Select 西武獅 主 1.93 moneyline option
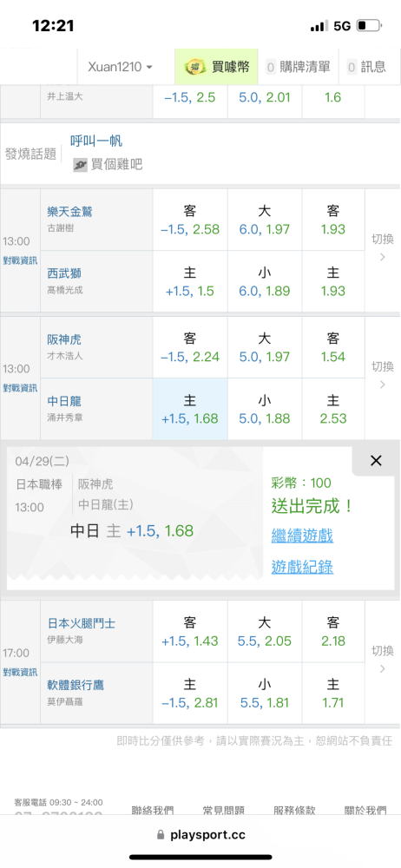Viewport: 401px width, 868px height. tap(333, 282)
